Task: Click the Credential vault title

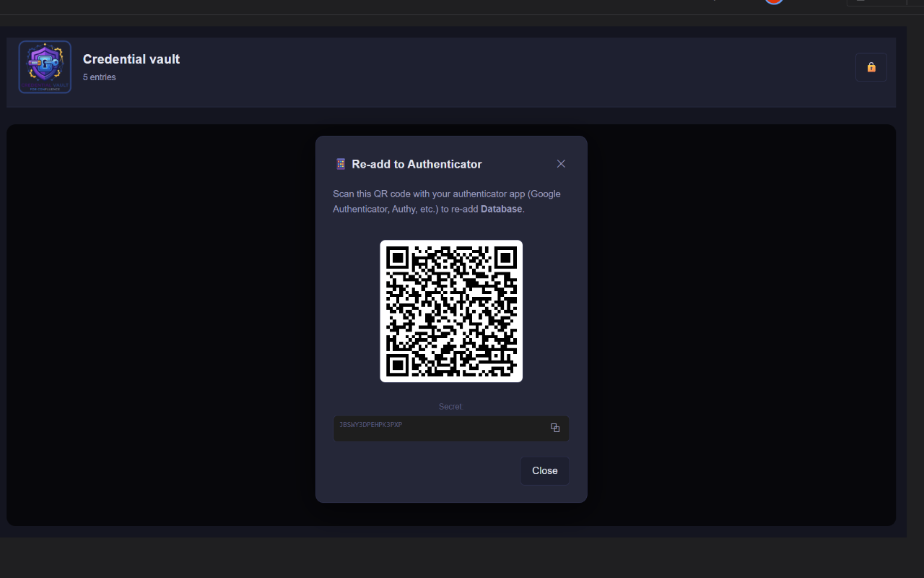Action: click(131, 59)
